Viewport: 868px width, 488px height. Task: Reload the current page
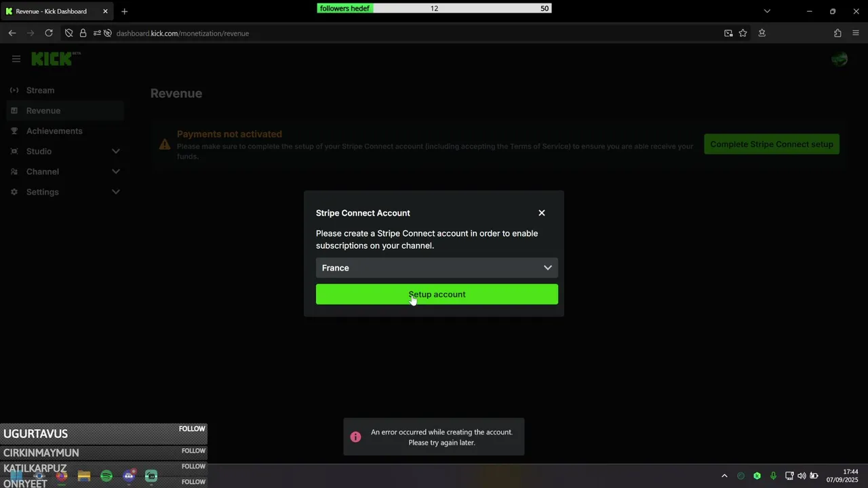[49, 33]
